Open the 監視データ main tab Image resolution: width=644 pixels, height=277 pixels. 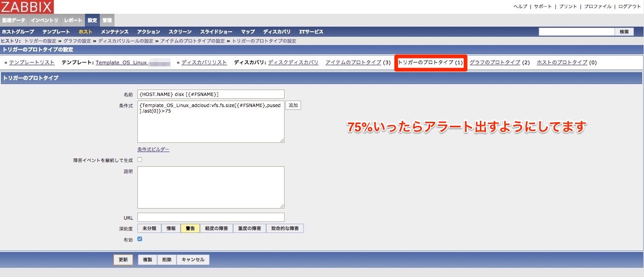(x=14, y=20)
